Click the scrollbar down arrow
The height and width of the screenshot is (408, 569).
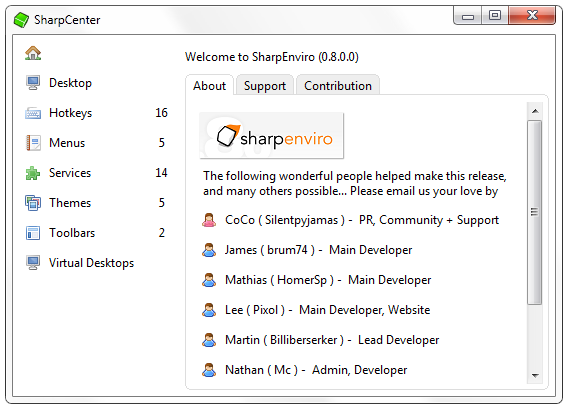[535, 375]
